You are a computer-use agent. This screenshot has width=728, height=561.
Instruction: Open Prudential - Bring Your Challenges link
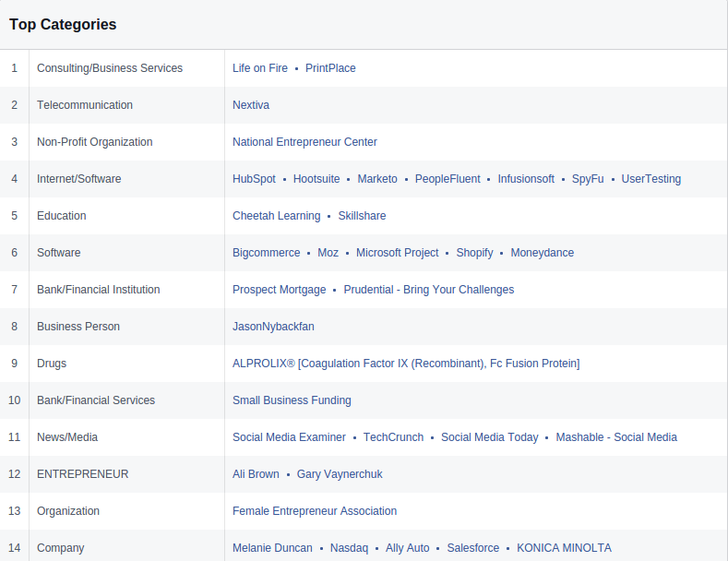point(429,290)
